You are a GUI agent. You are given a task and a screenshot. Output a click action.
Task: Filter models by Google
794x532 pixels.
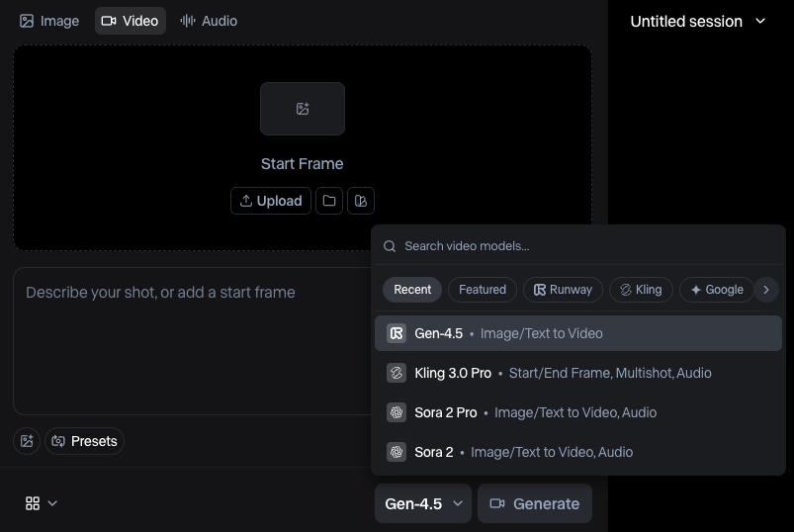717,290
